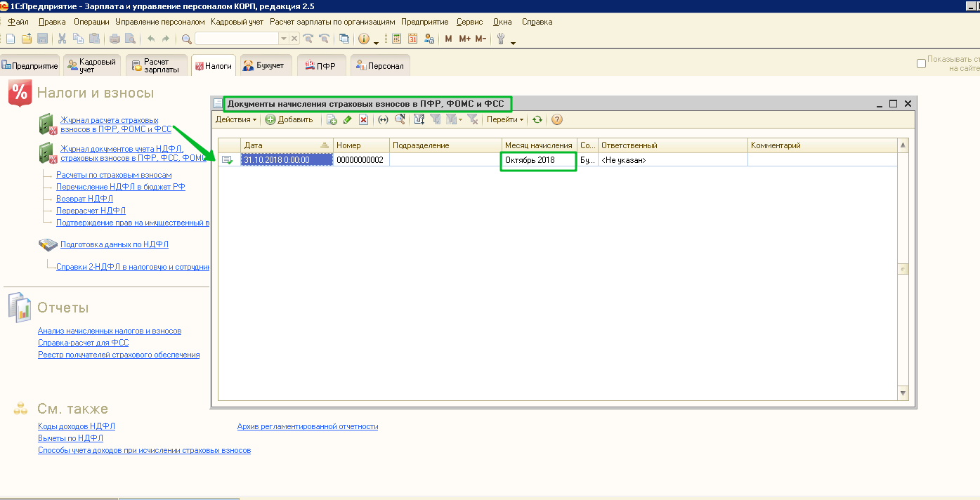Image resolution: width=980 pixels, height=500 pixels.
Task: Click the edit pencil icon in documents toolbar
Action: pyautogui.click(x=347, y=119)
